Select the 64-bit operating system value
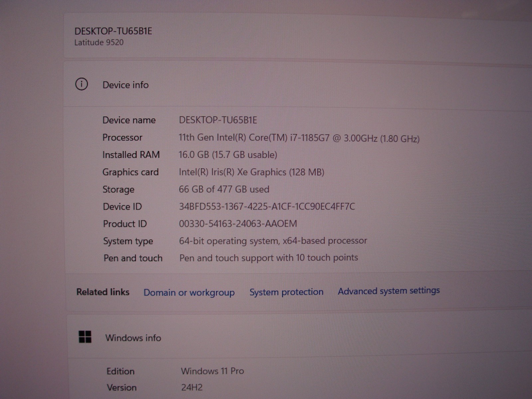Viewport: 532px width, 399px height. 273,241
